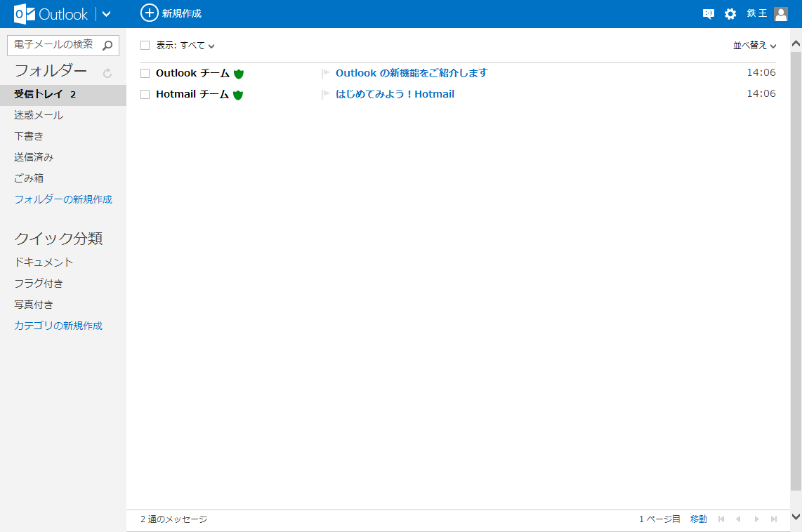Select the ドキュメント quick view

pyautogui.click(x=44, y=262)
